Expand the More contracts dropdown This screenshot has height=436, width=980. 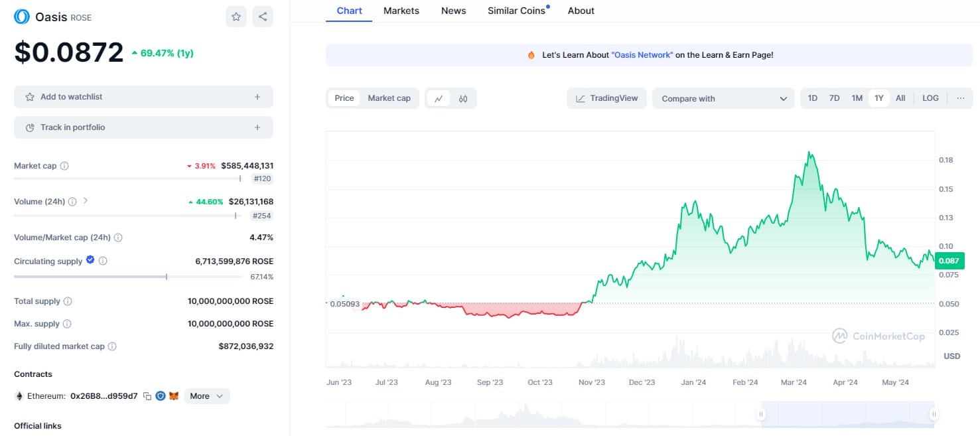point(207,396)
